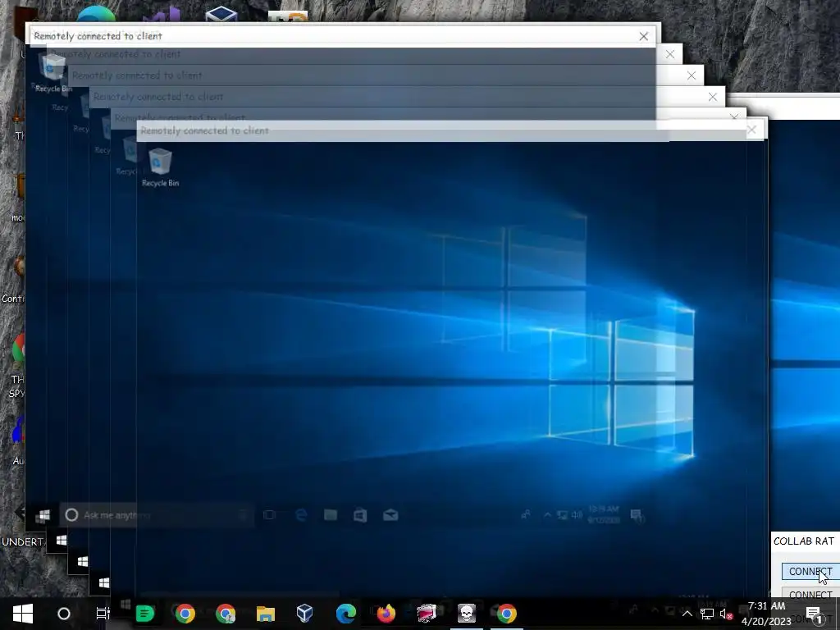Open host network status tray icon
The image size is (840, 630).
[706, 614]
